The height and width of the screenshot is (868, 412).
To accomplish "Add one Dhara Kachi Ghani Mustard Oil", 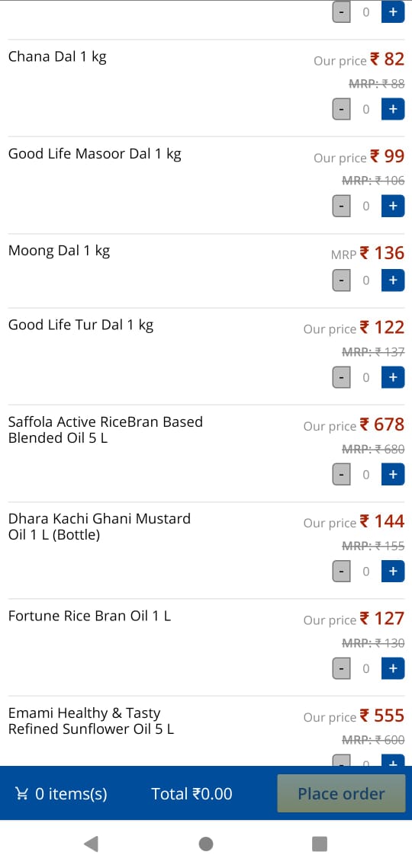I will pyautogui.click(x=393, y=571).
